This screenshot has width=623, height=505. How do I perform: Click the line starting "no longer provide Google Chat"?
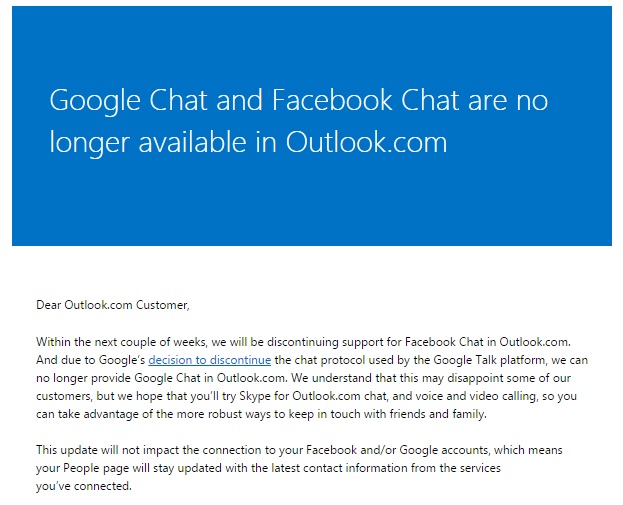pyautogui.click(x=303, y=378)
